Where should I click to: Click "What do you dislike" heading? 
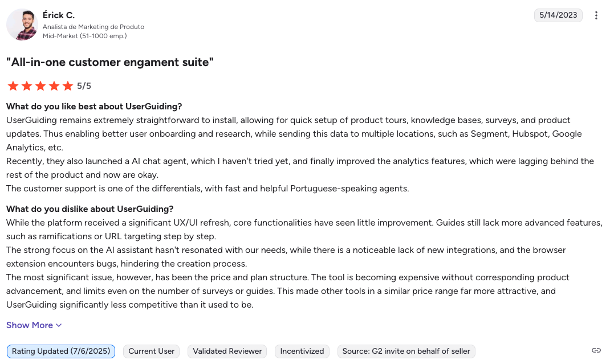[90, 209]
